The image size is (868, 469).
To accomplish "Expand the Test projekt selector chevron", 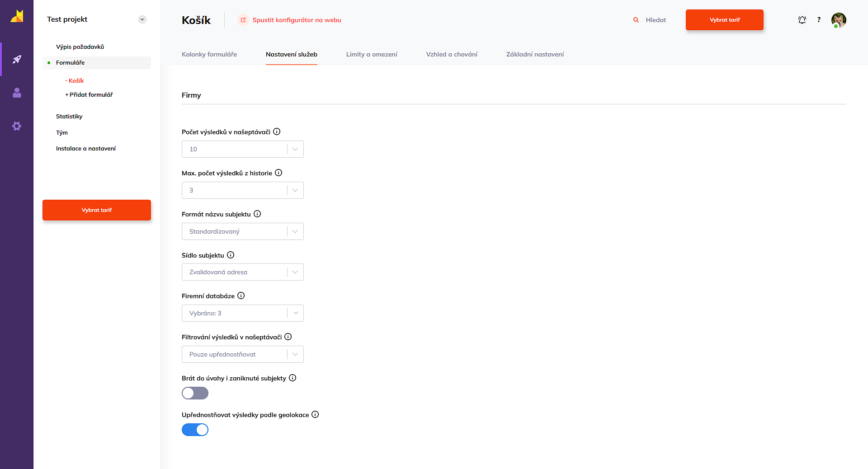I will pos(142,19).
